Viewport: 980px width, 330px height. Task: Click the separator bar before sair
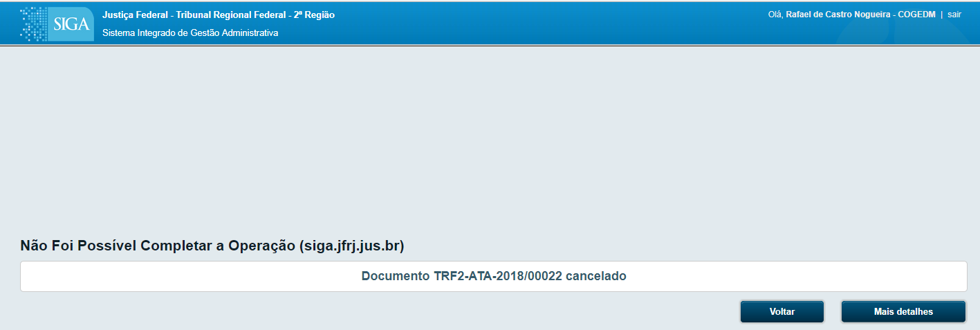tap(942, 15)
